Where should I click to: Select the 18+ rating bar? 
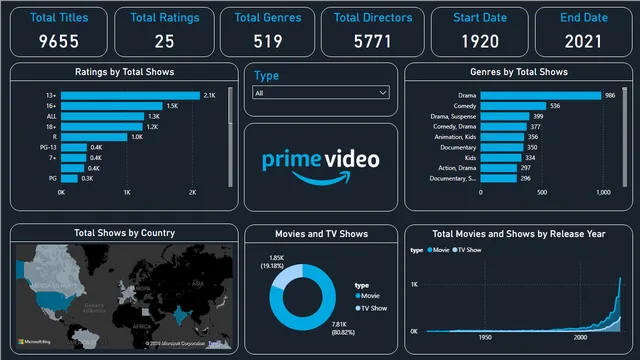[x=102, y=127]
